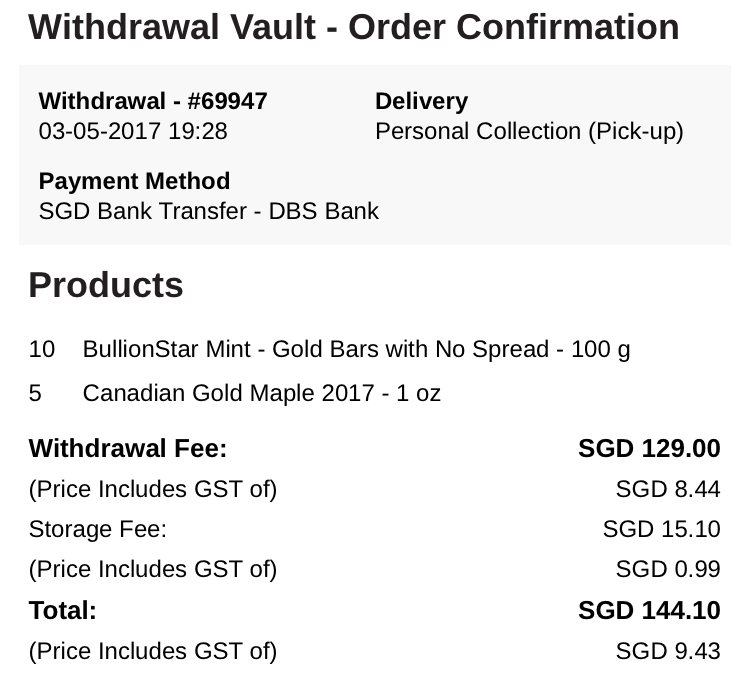
Task: Click the Delivery label
Action: click(x=421, y=101)
